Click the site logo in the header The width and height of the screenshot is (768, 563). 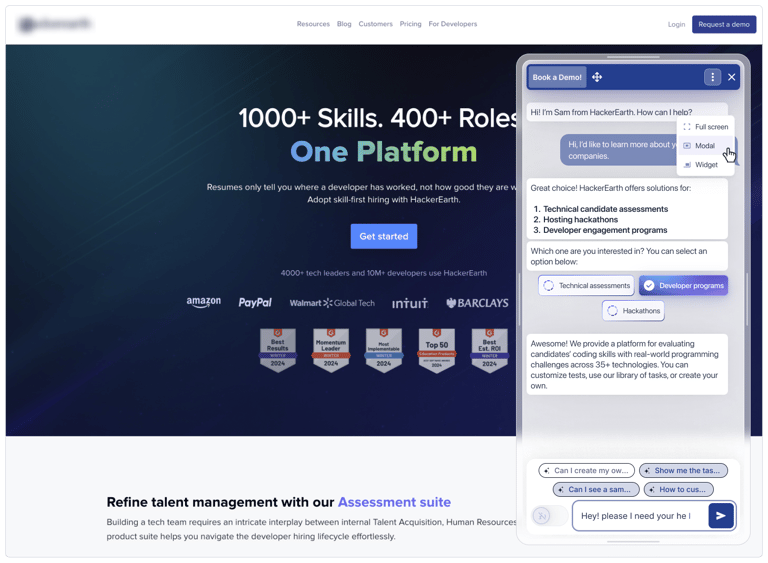[55, 24]
